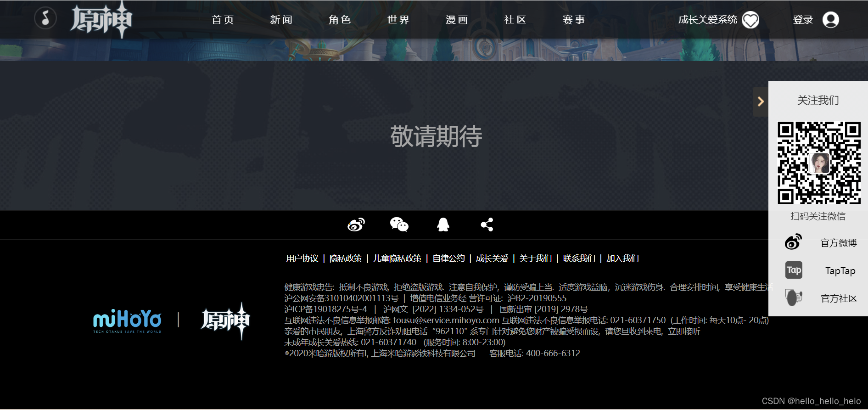Open the 漫画 nav item
The width and height of the screenshot is (868, 410).
coord(457,20)
